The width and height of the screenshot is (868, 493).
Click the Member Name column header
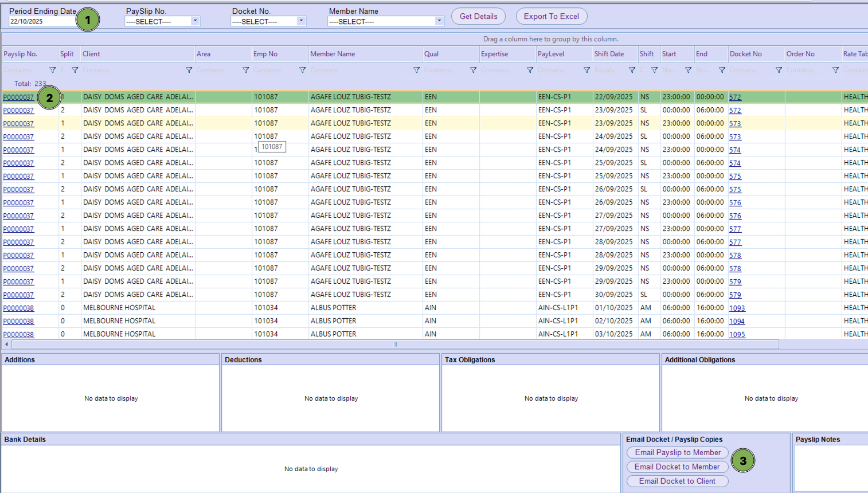[333, 54]
